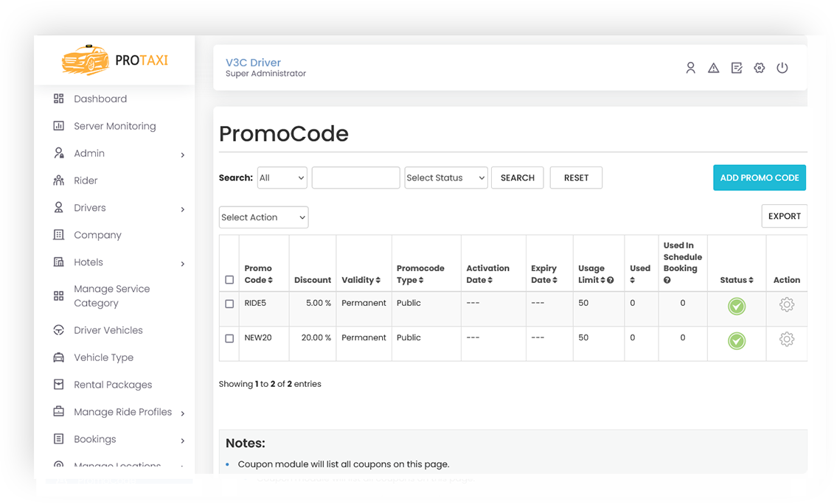This screenshot has width=837, height=504.
Task: Click the ADD PROMO CODE button
Action: click(760, 178)
